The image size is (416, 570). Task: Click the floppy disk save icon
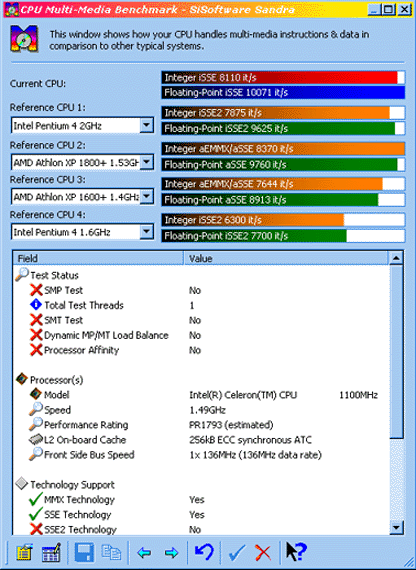click(84, 553)
